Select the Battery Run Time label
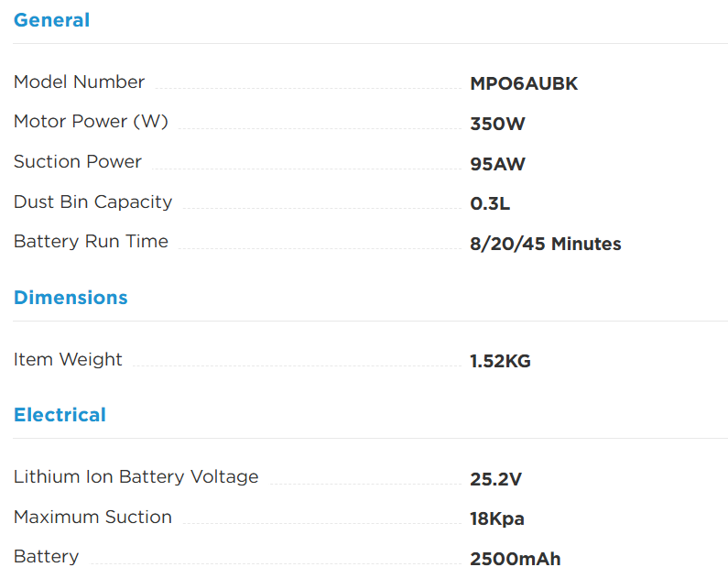The height and width of the screenshot is (578, 728). (x=91, y=242)
